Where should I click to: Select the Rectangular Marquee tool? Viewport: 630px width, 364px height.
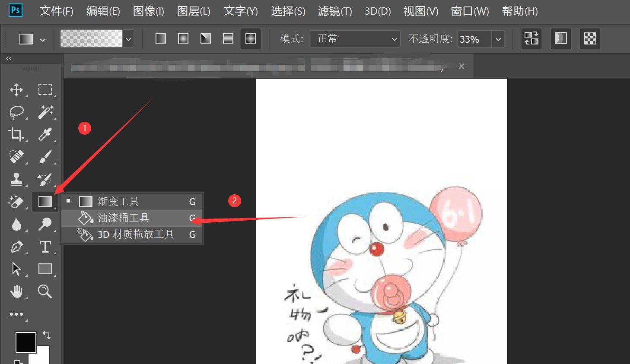point(45,89)
